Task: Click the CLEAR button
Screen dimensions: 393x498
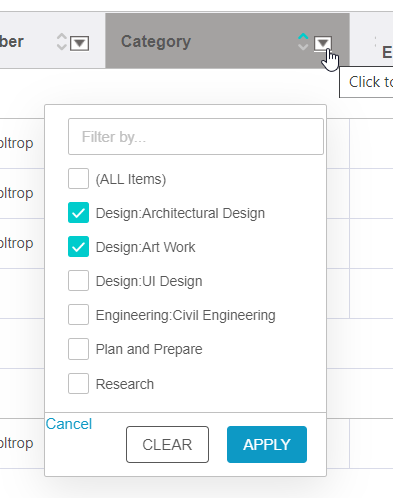Action: 167,444
